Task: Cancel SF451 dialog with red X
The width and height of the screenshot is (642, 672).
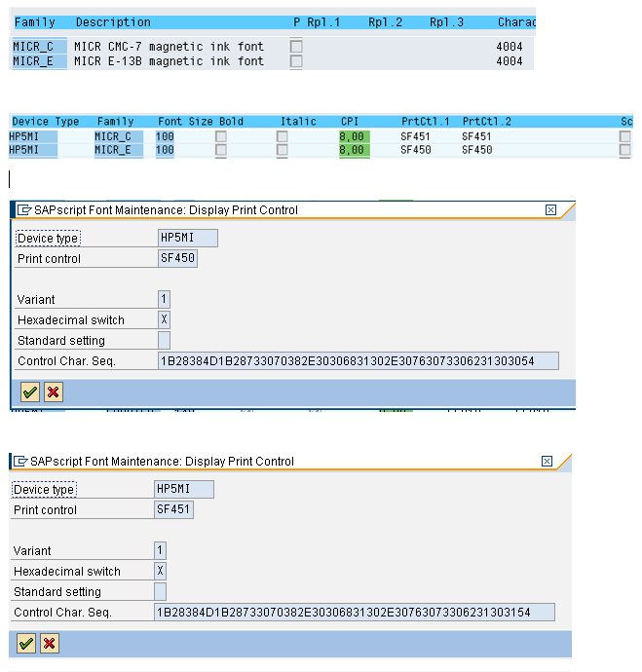Action: [x=49, y=643]
